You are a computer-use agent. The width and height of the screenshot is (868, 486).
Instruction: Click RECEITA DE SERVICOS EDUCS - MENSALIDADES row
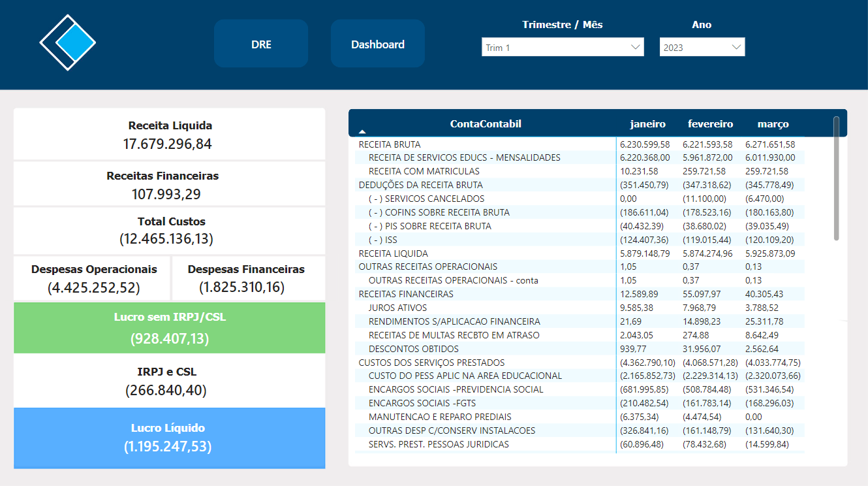(x=580, y=157)
